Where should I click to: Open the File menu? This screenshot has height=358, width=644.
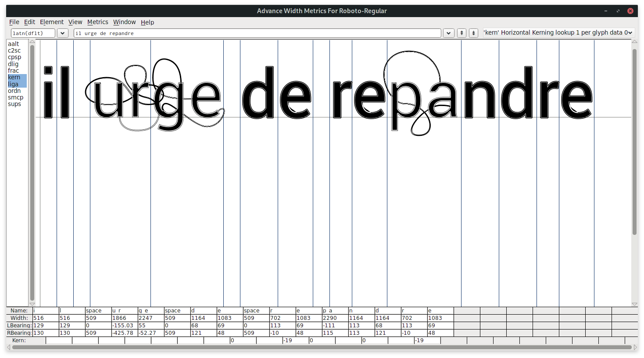(x=14, y=22)
